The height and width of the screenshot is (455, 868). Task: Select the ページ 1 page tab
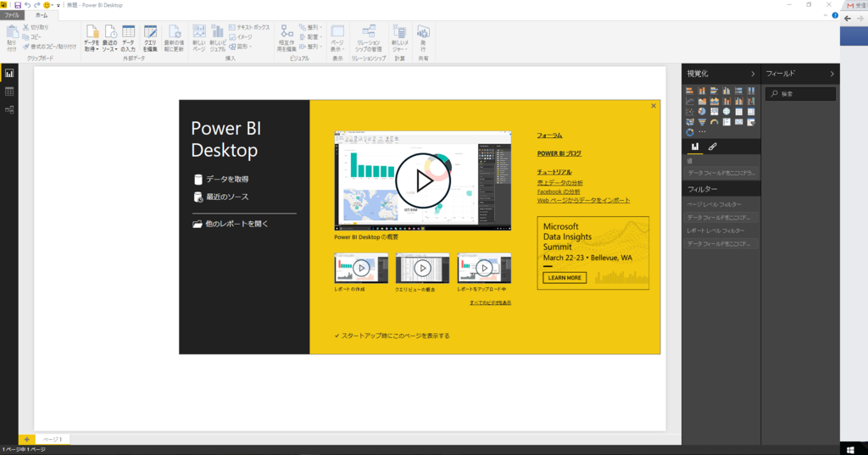coord(53,440)
